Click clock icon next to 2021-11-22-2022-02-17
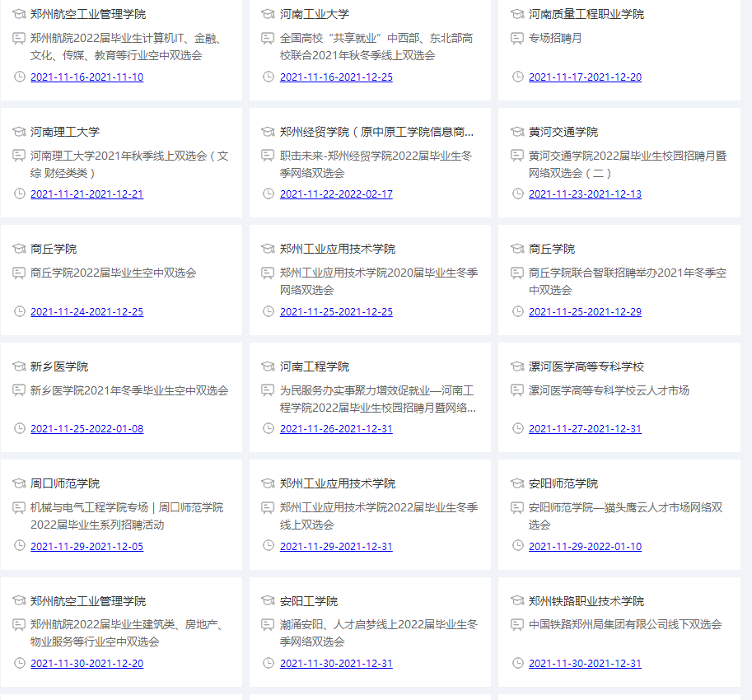This screenshot has height=700, width=752. (x=269, y=194)
